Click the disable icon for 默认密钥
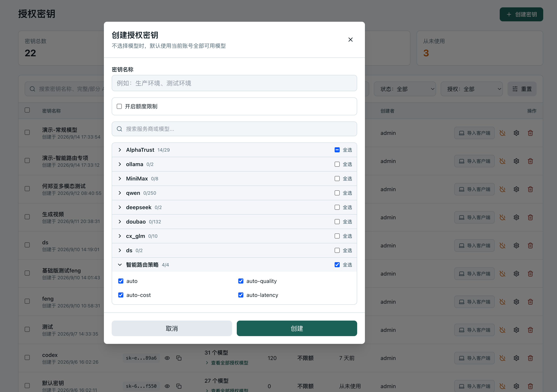The height and width of the screenshot is (392, 557). (x=502, y=386)
